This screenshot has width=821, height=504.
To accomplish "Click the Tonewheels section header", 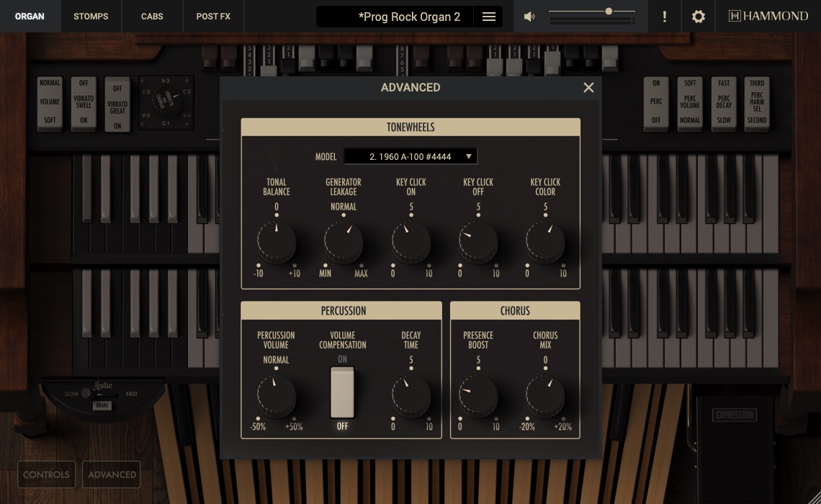I will [x=410, y=127].
